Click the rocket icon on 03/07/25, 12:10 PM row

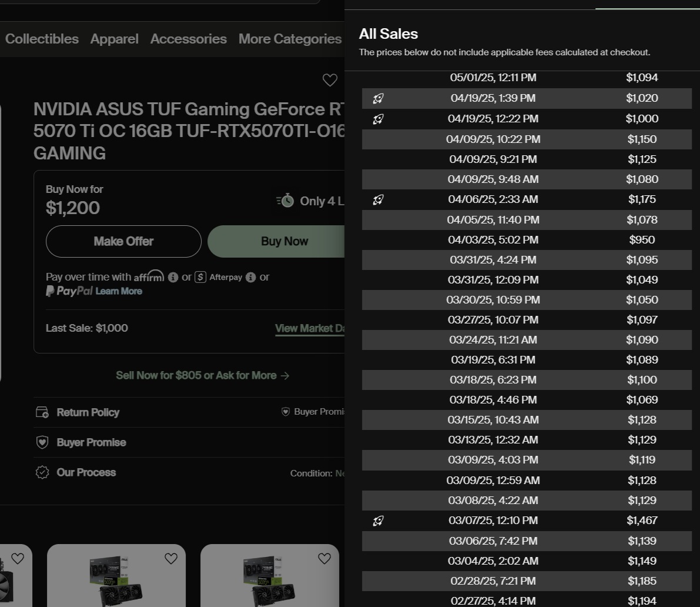tap(378, 521)
